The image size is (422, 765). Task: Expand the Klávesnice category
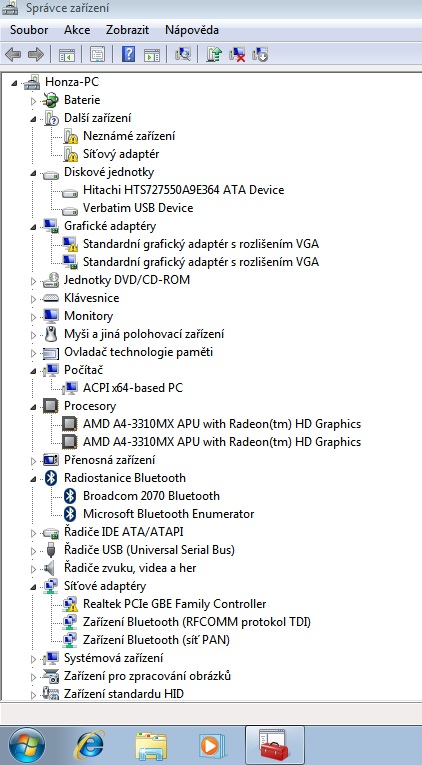[x=33, y=298]
